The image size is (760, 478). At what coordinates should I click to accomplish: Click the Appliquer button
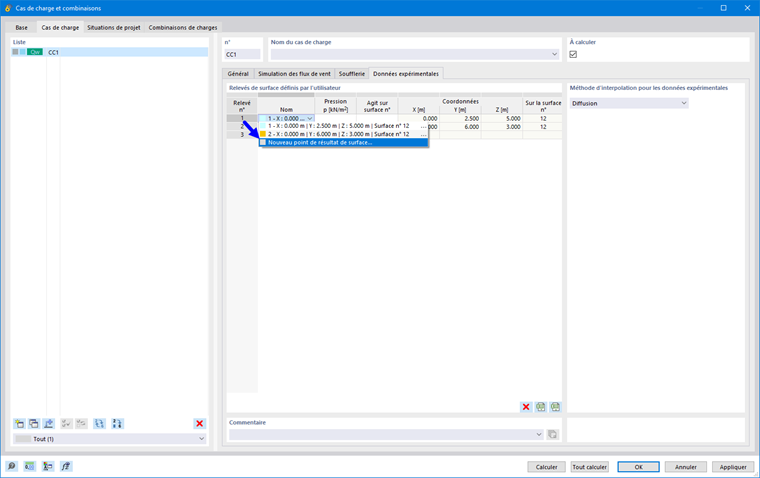(x=733, y=467)
